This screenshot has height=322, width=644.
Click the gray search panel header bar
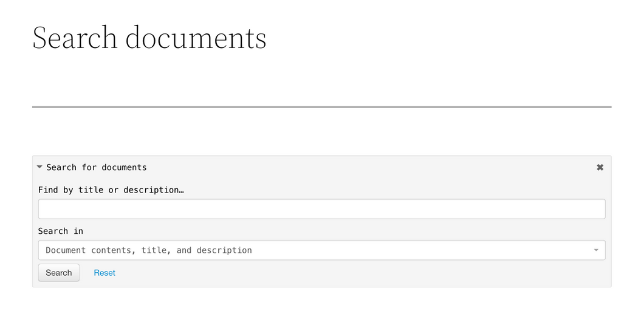tap(321, 167)
